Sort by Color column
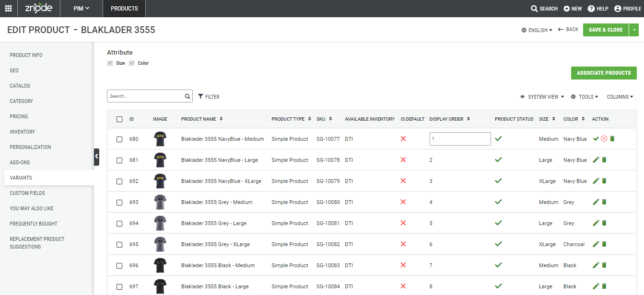Screen dimensions: 644x295 [x=574, y=119]
